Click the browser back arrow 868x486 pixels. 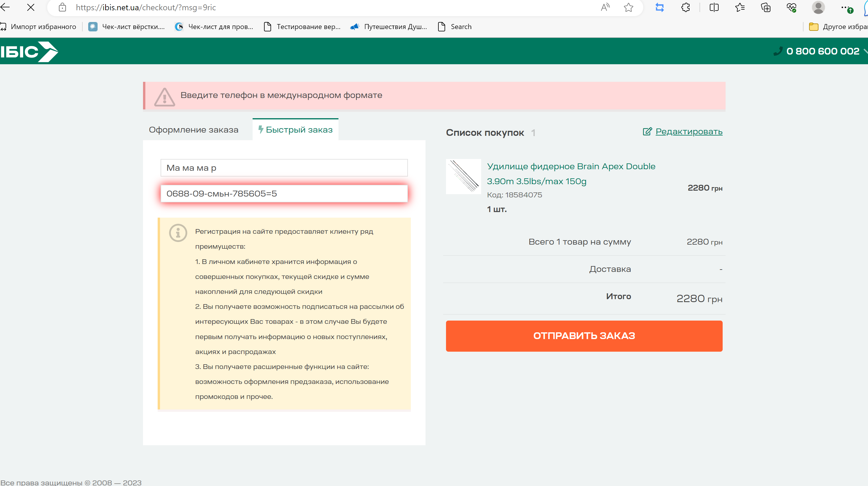(x=5, y=7)
